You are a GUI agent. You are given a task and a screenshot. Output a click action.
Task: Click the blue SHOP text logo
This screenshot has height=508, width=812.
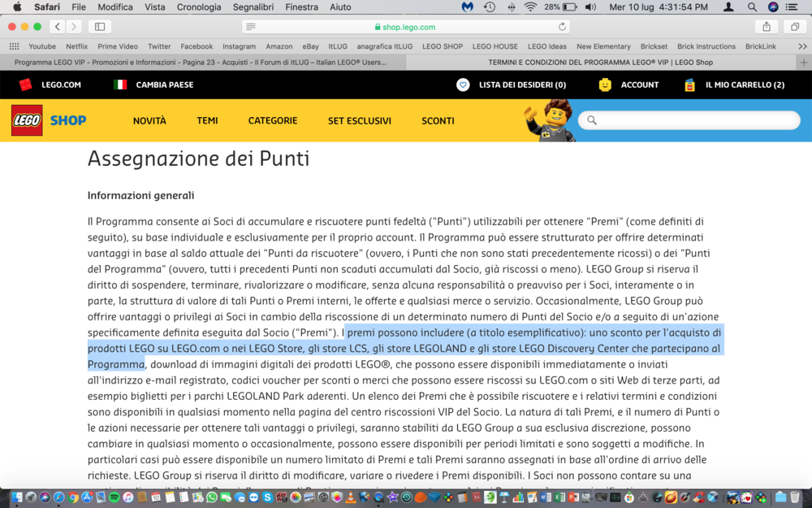click(68, 120)
